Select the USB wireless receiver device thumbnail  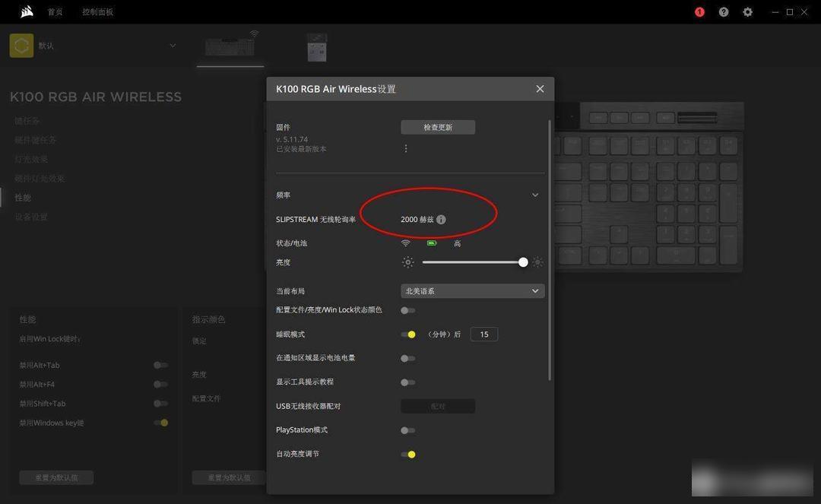317,47
